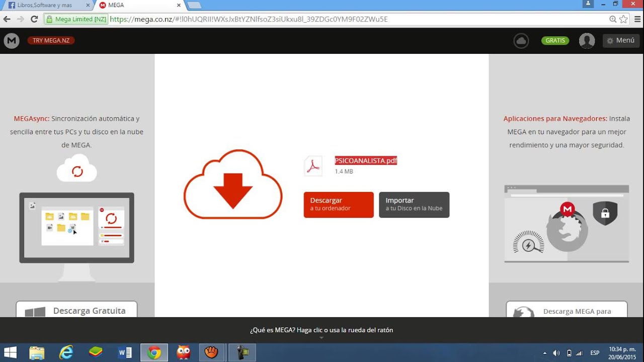This screenshot has width=644, height=362.
Task: Bookmark page with the star icon
Action: click(x=623, y=19)
